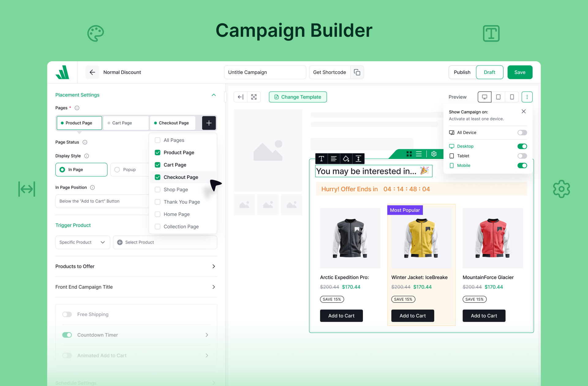
Task: Open the widget settings gear icon
Action: point(434,154)
